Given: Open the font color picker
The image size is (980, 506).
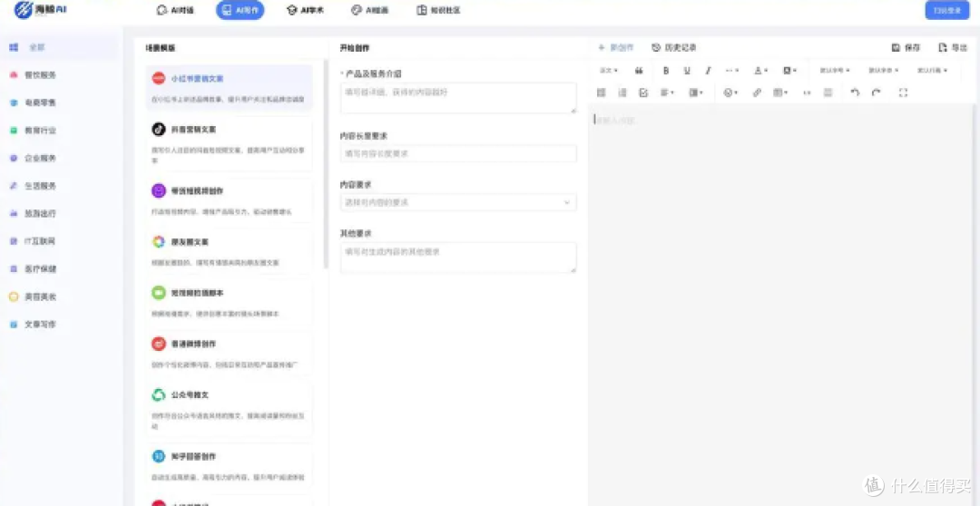Looking at the screenshot, I should click(x=760, y=71).
